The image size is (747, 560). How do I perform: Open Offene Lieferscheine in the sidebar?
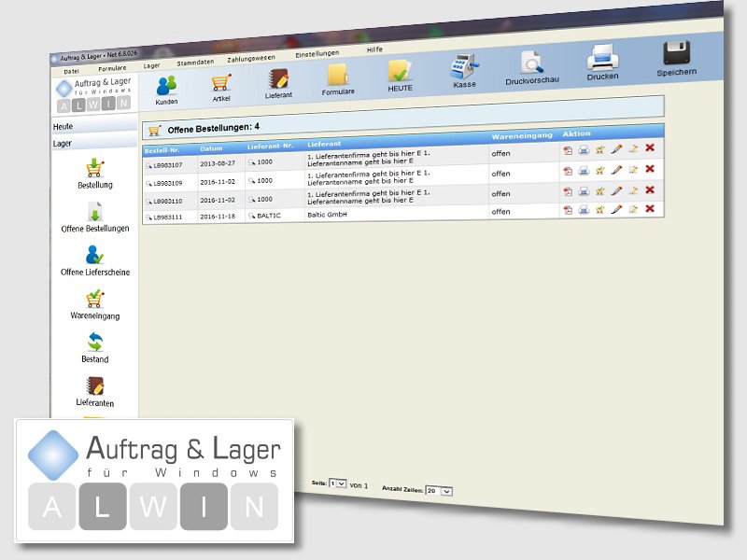tap(95, 261)
